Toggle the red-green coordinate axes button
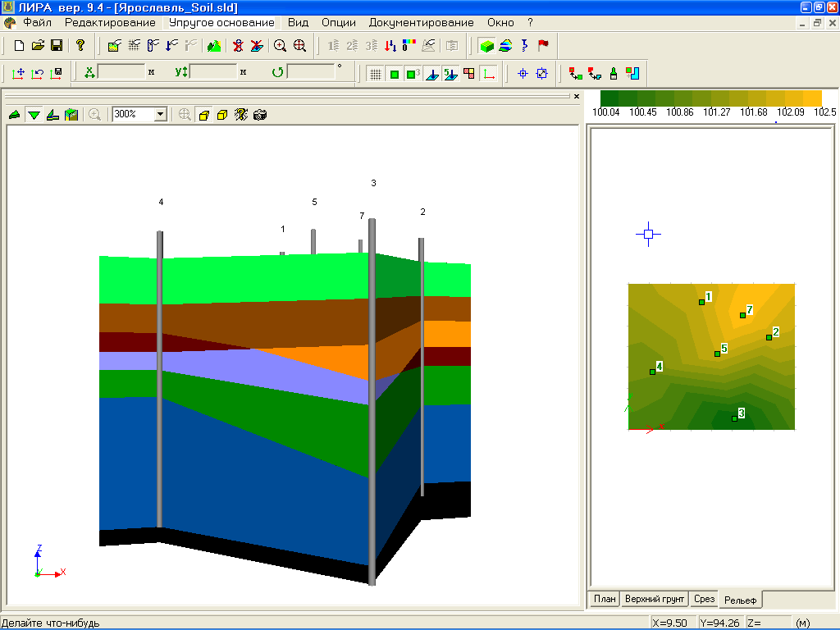This screenshot has width=840, height=630. (489, 74)
